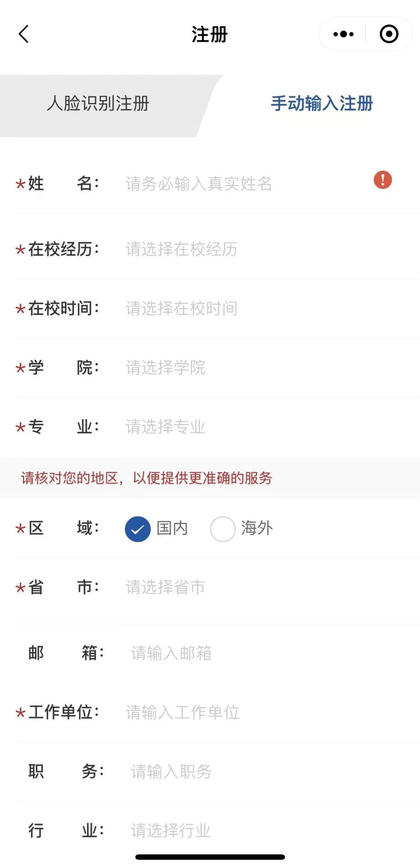The image size is (420, 868).
Task: Switch to the 人脸识别注册 tab
Action: (x=98, y=104)
